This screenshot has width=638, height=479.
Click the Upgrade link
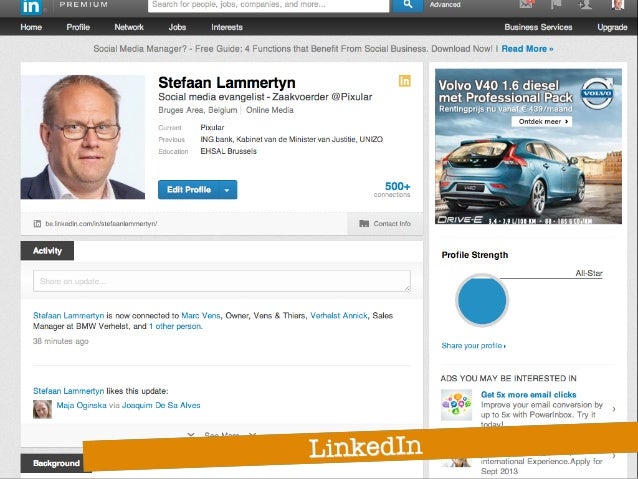[612, 27]
